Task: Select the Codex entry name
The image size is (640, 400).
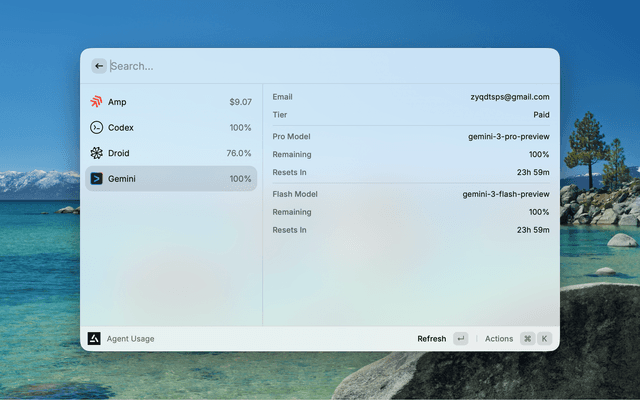Action: click(x=121, y=128)
